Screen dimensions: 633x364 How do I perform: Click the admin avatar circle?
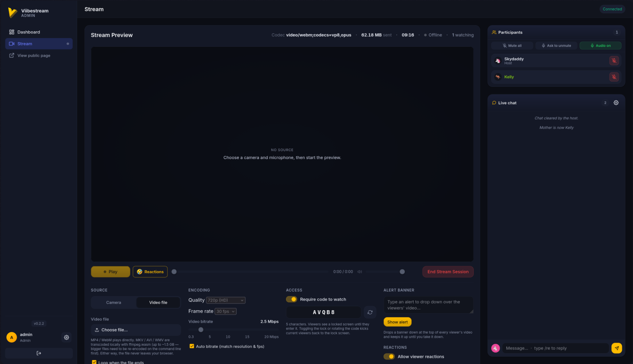(11, 337)
